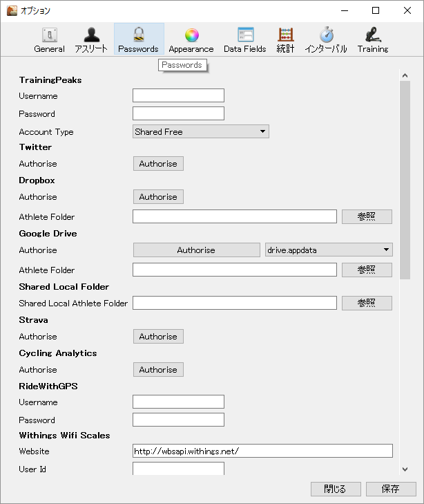Image resolution: width=424 pixels, height=504 pixels.
Task: Click the Shared Local Folder heading
Action: coord(64,286)
